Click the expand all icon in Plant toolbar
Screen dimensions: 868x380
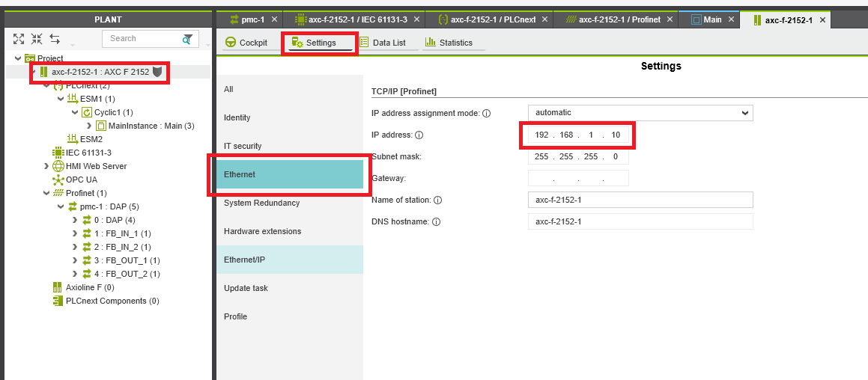tap(19, 39)
